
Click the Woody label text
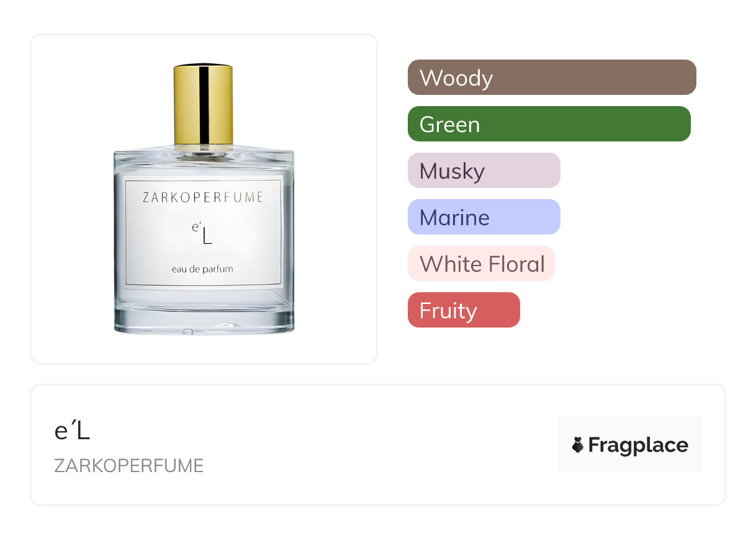(456, 78)
